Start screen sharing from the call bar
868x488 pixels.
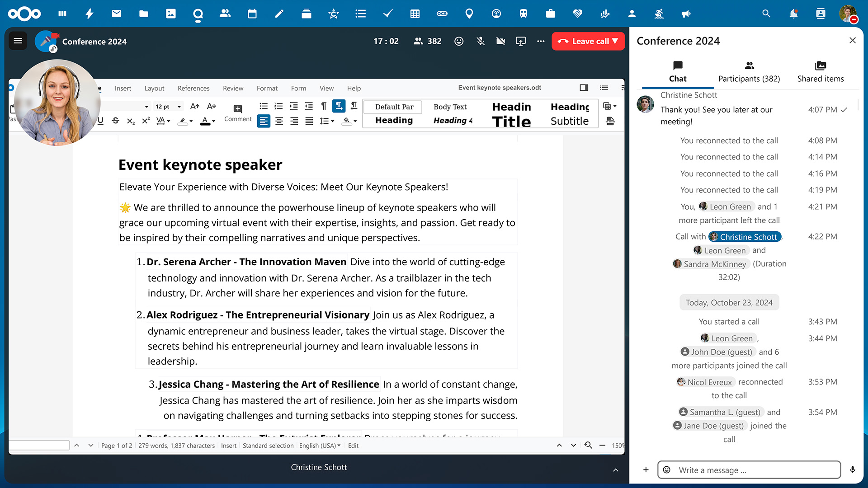point(520,41)
